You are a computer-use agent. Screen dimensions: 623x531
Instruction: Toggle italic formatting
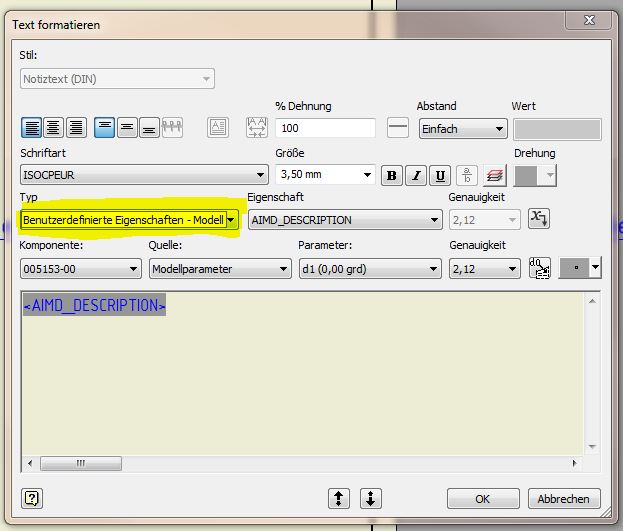coord(416,176)
